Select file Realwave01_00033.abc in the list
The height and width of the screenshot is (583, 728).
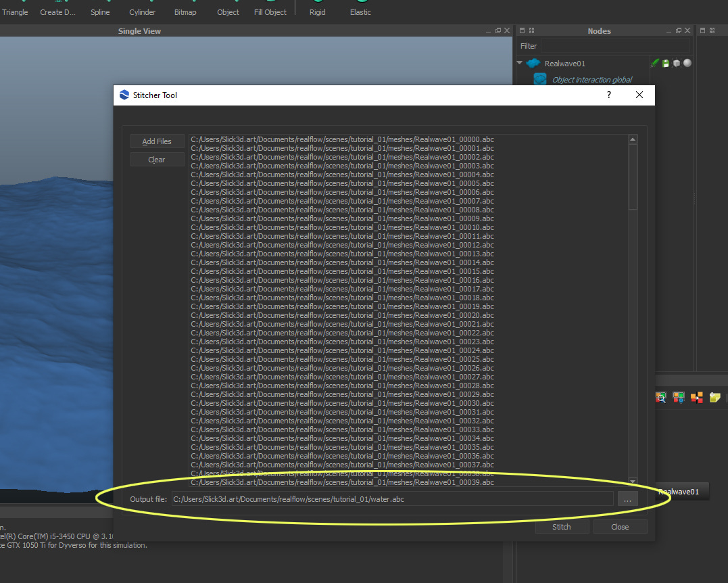click(x=342, y=429)
